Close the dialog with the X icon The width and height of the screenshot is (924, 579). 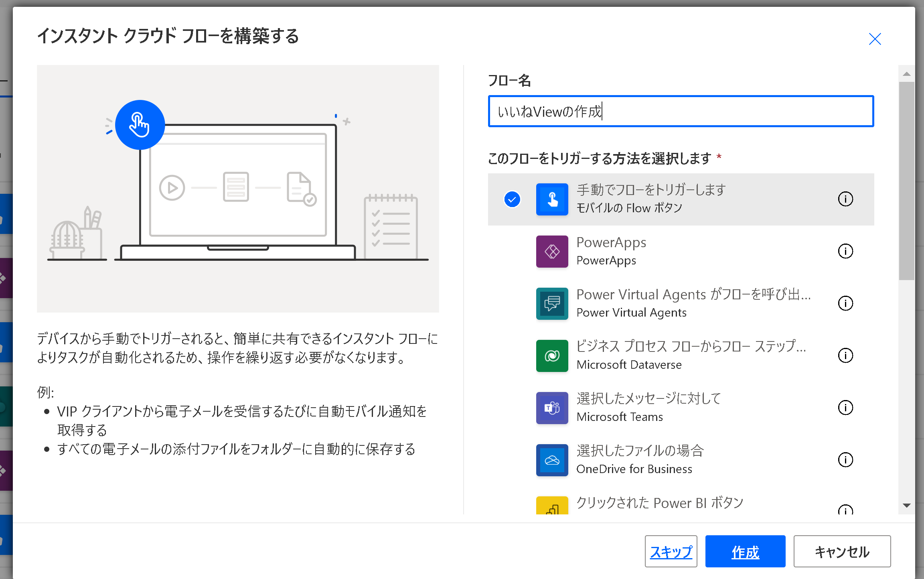tap(875, 39)
